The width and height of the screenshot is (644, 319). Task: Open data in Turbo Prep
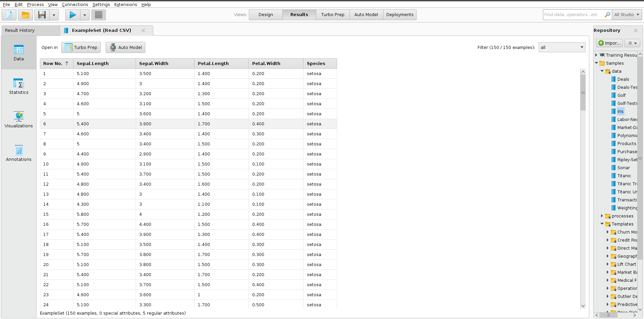pos(81,47)
